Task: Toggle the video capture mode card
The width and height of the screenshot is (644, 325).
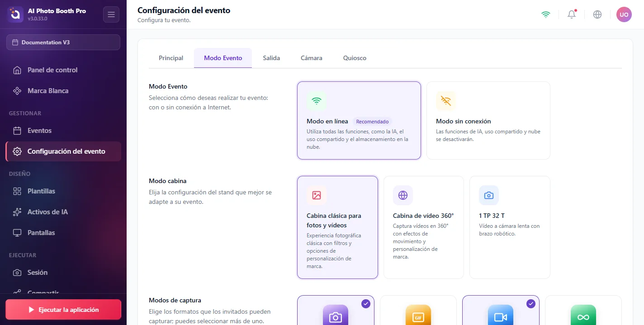Action: point(501,311)
